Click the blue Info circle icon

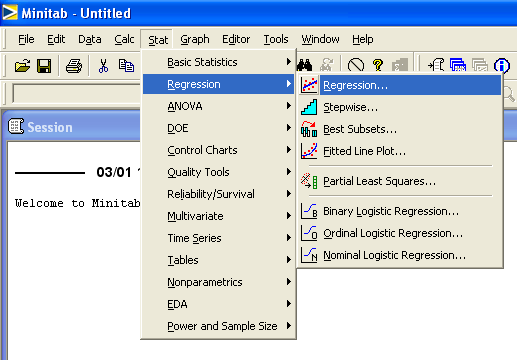point(502,65)
